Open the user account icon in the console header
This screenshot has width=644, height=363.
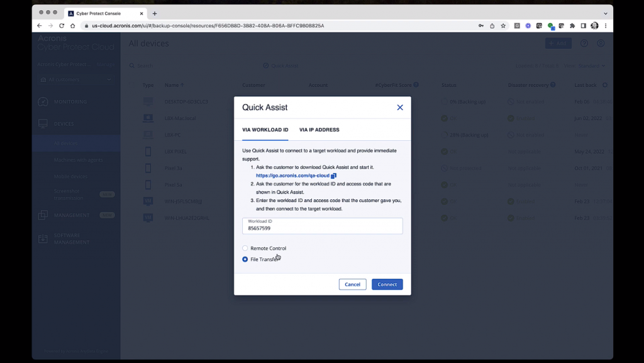(x=601, y=43)
